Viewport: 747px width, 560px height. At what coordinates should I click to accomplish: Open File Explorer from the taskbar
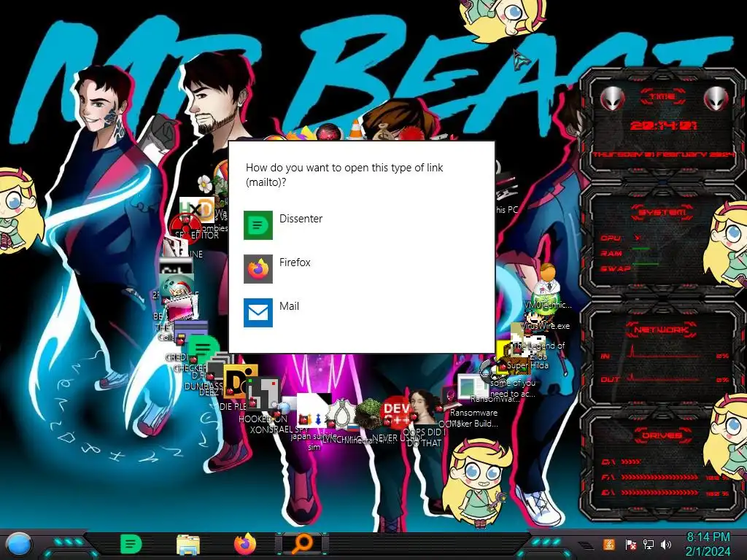click(188, 545)
